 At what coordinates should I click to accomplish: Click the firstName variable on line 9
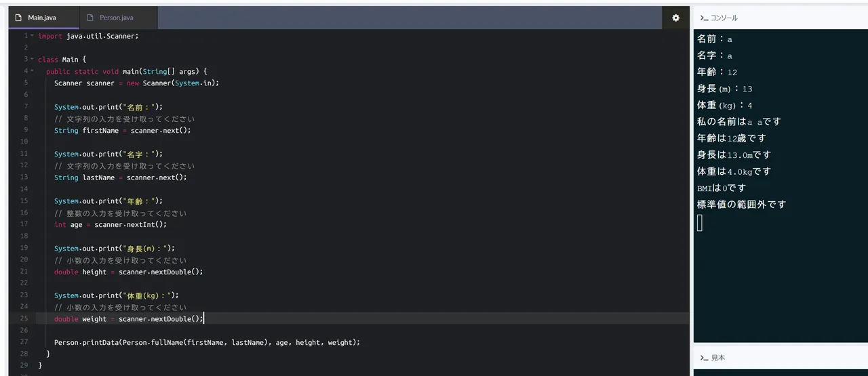(100, 130)
